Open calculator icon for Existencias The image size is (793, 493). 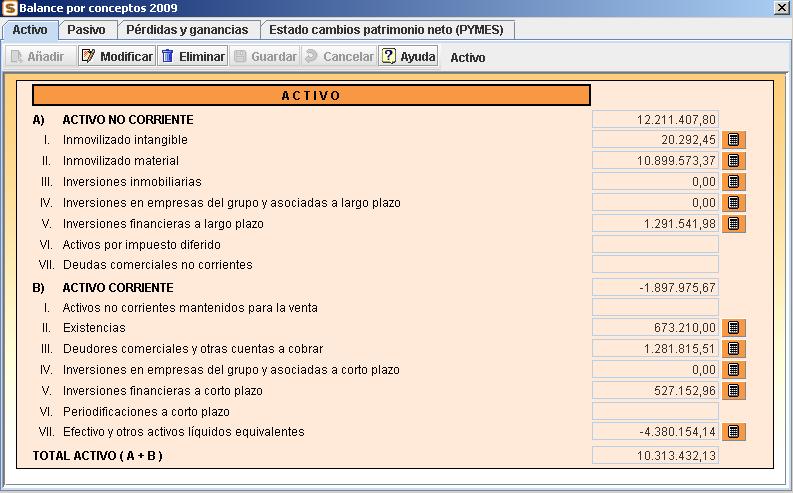pos(734,328)
